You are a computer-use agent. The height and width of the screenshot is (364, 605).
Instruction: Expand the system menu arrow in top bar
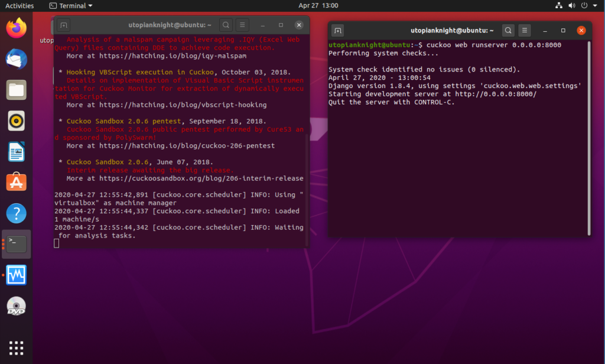coord(595,5)
